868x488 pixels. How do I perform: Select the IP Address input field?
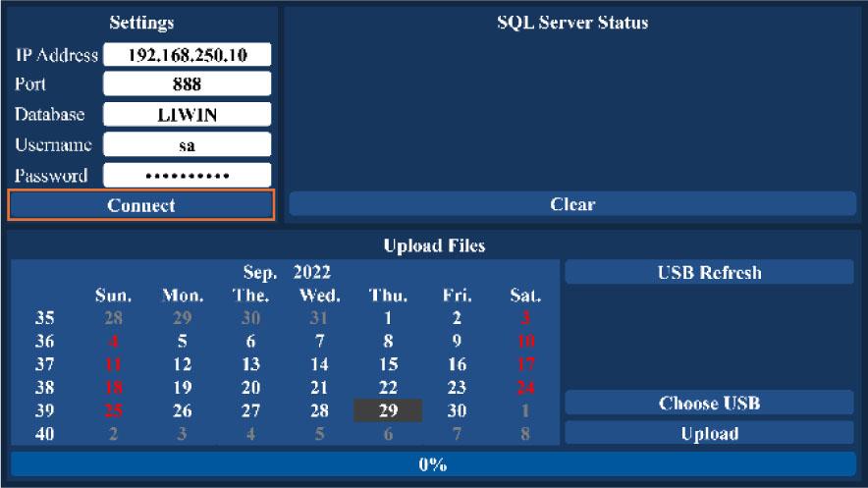187,55
